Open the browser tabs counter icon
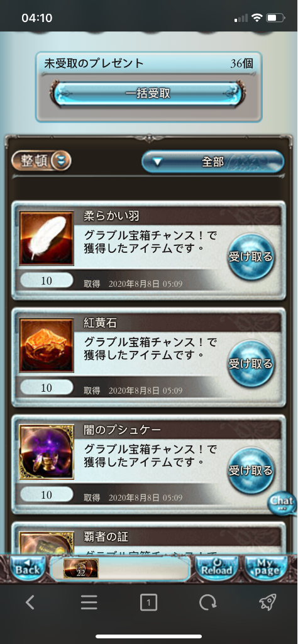Viewport: 298px width, 644px height. tap(148, 602)
